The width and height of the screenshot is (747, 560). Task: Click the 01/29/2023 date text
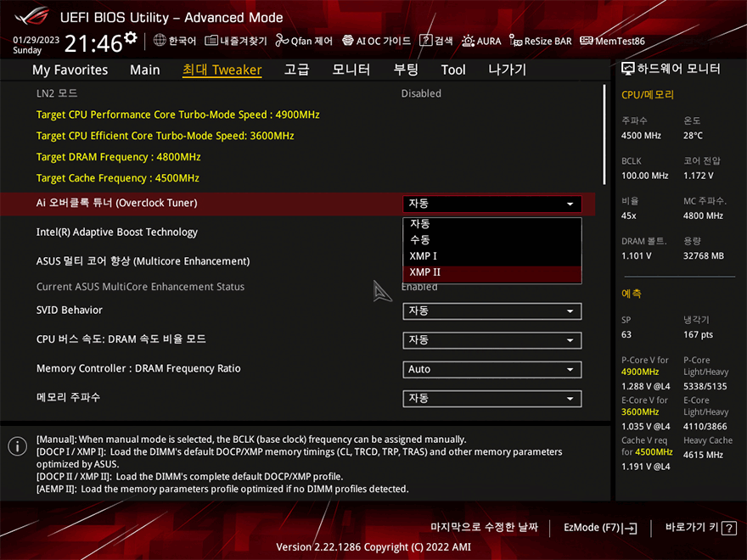[x=37, y=40]
